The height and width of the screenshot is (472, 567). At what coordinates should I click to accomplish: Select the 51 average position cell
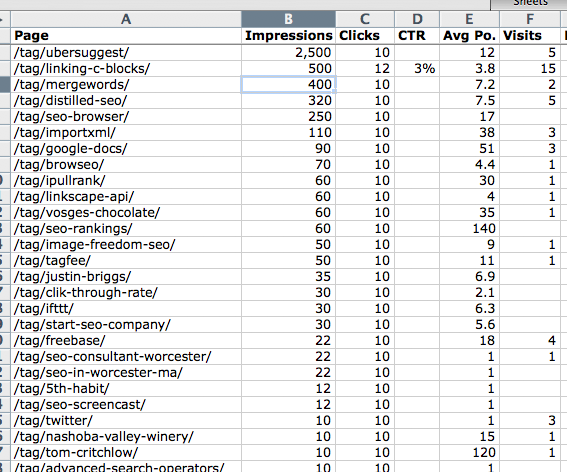click(469, 149)
